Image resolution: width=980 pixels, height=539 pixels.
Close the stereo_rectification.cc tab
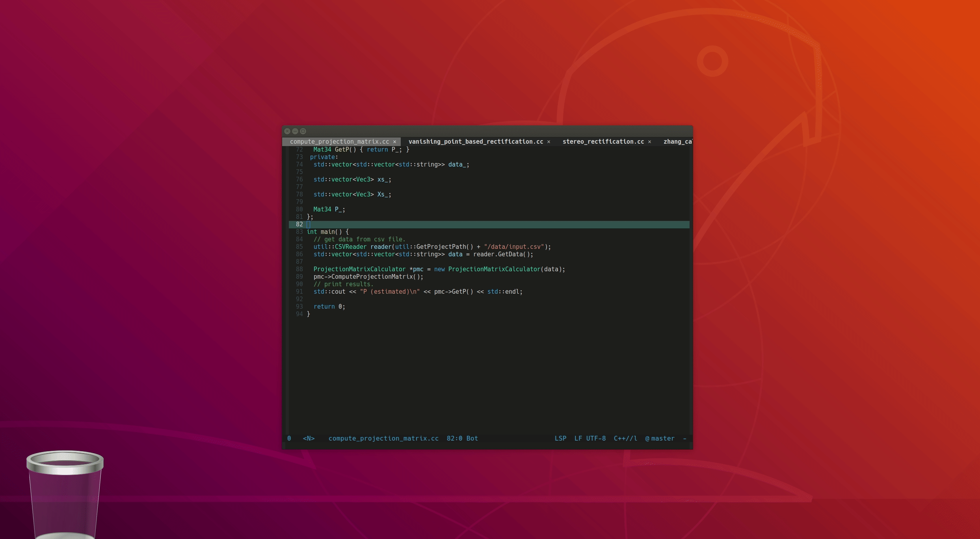click(x=649, y=142)
